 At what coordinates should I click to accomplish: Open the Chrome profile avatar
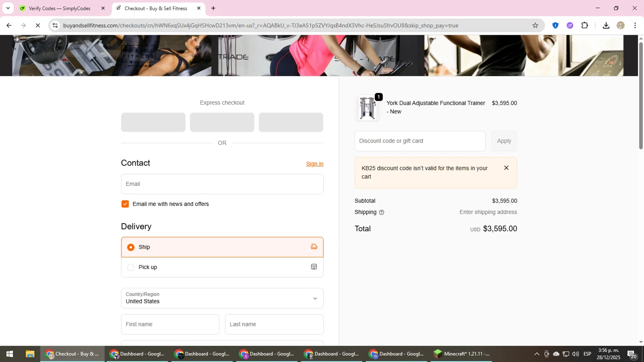click(620, 25)
